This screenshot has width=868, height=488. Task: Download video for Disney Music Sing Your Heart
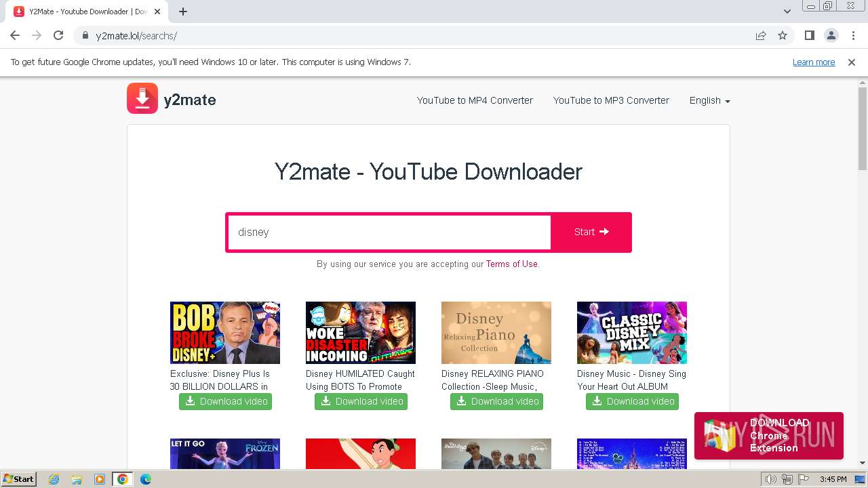pos(632,401)
